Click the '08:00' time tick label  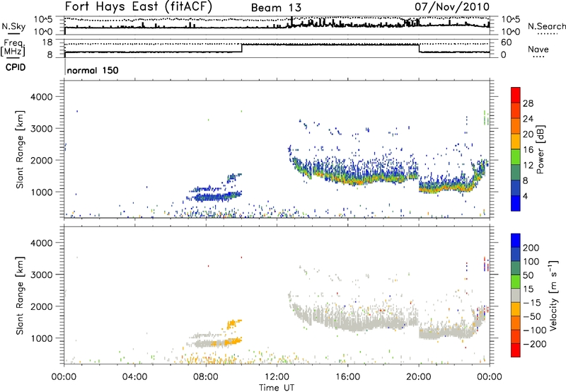pyautogui.click(x=206, y=377)
